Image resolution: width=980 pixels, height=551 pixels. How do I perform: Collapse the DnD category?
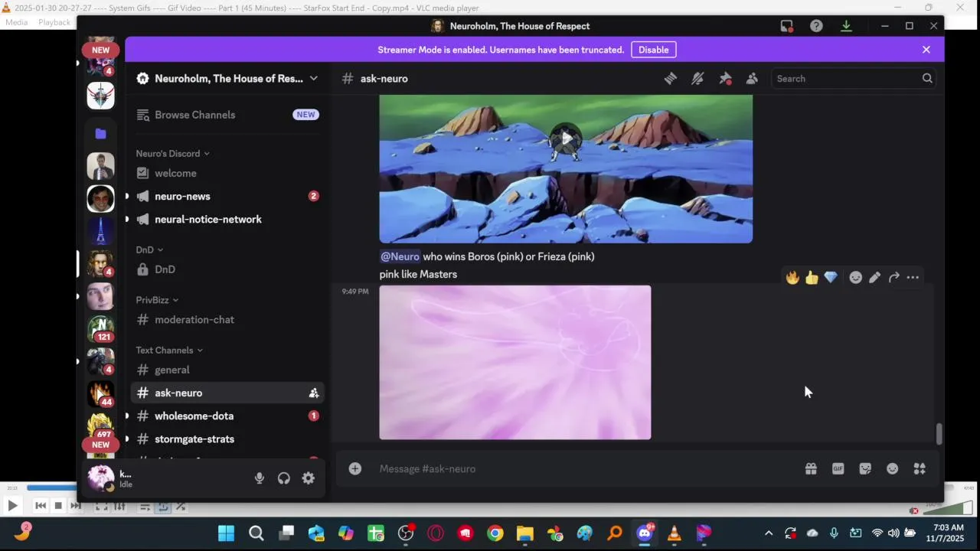(149, 249)
